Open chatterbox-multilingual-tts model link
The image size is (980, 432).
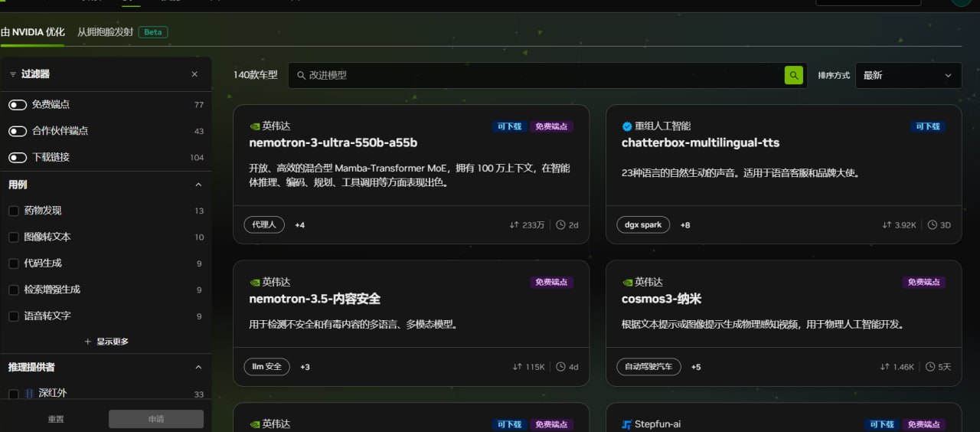[701, 142]
